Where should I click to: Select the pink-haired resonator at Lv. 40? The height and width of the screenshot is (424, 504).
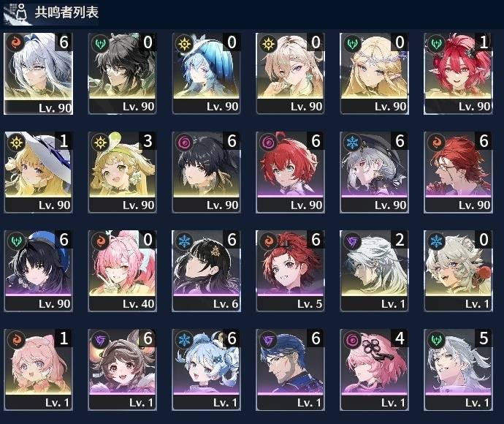tap(123, 271)
